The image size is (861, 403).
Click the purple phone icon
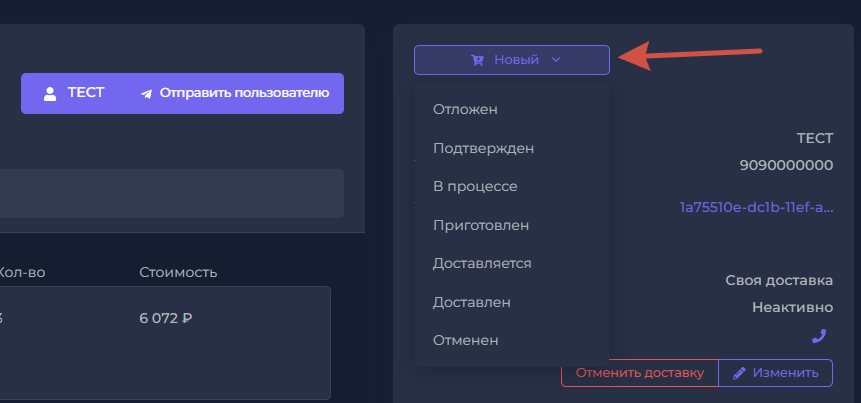coord(818,336)
